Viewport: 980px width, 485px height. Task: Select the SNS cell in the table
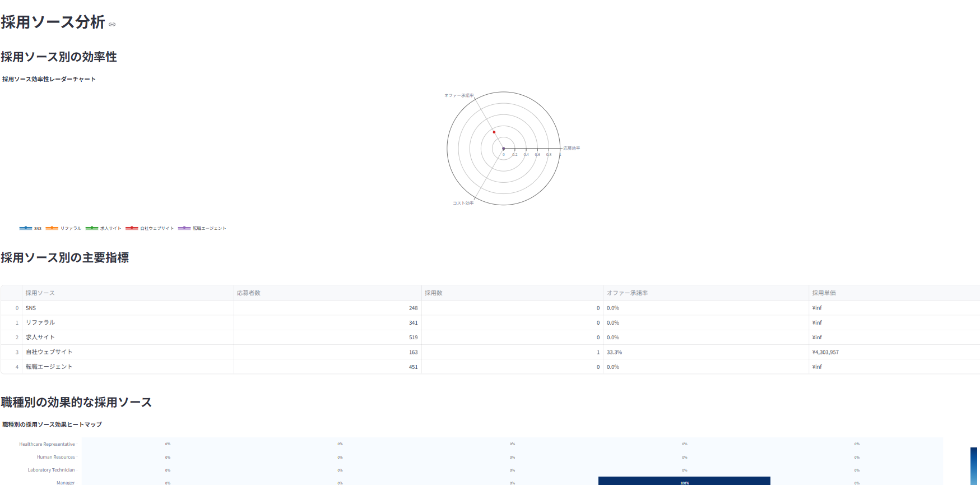tap(128, 308)
